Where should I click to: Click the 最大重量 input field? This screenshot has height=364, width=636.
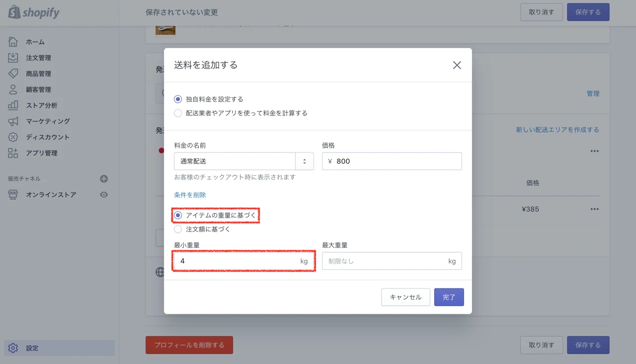pyautogui.click(x=384, y=261)
